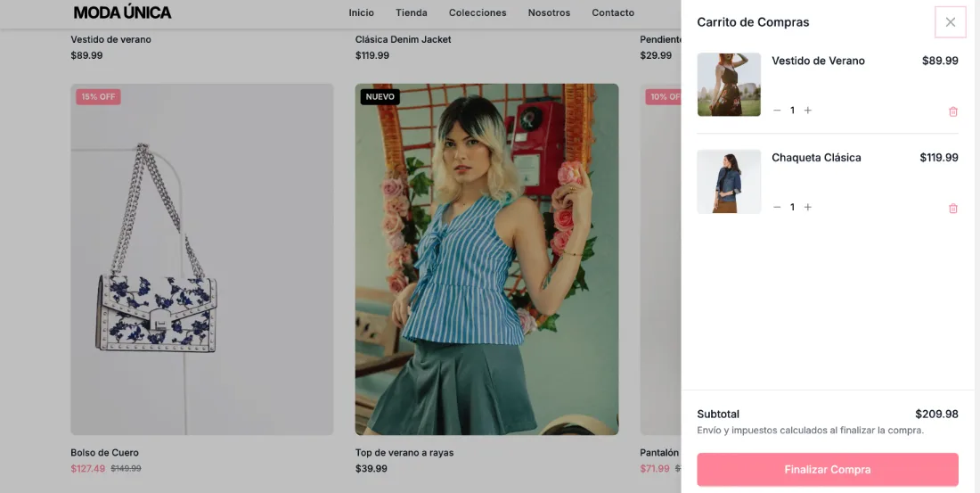Click the $71.99 sale price
The width and height of the screenshot is (980, 493).
[x=655, y=468]
